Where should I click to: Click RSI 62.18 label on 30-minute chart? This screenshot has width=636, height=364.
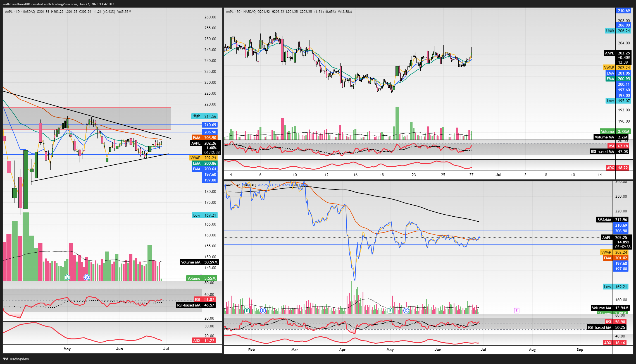click(618, 146)
